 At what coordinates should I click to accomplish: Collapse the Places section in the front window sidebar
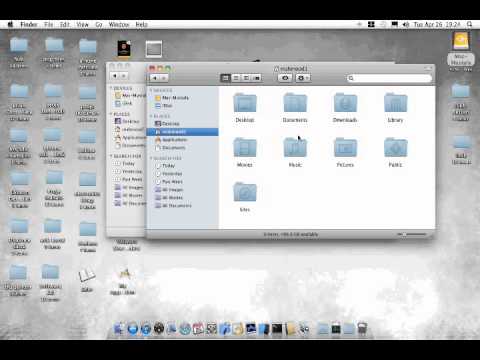coord(151,116)
